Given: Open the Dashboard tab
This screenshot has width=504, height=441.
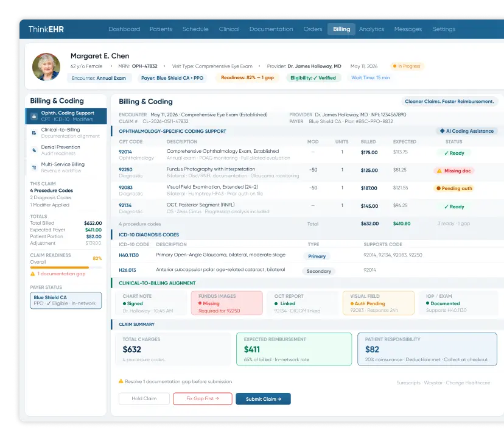Looking at the screenshot, I should [124, 29].
